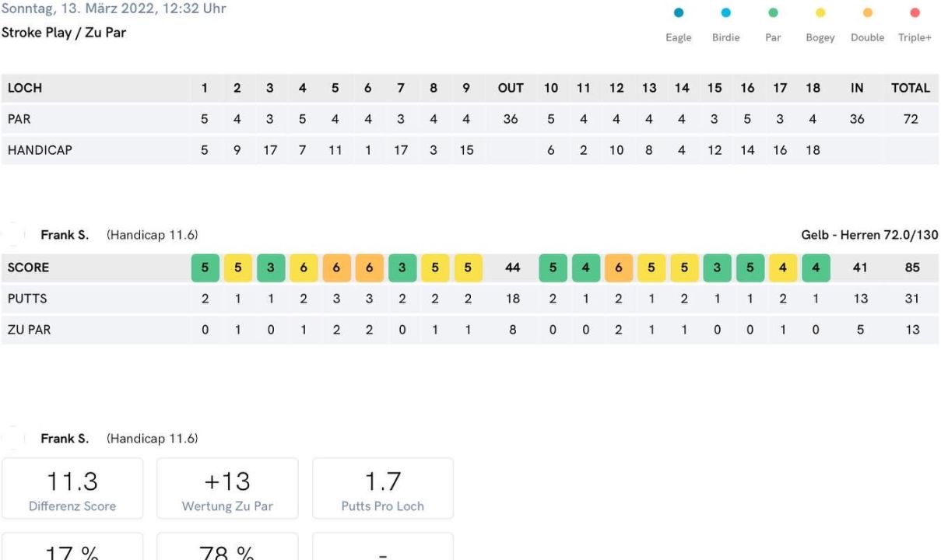Click the Stroke Play / Zu Par heading

tap(64, 33)
